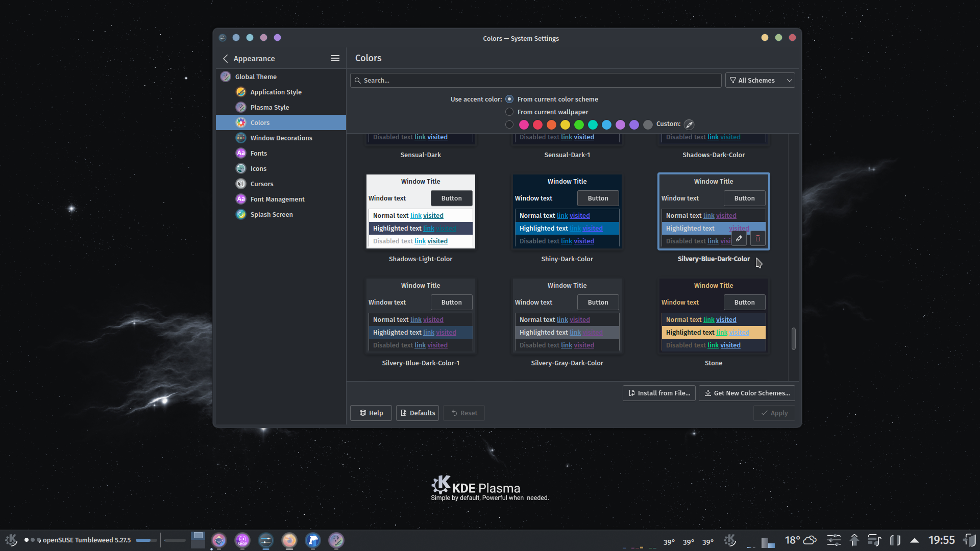Click Shadows-Dark-Color scheme label
Screen dimensions: 980x551
coord(714,155)
